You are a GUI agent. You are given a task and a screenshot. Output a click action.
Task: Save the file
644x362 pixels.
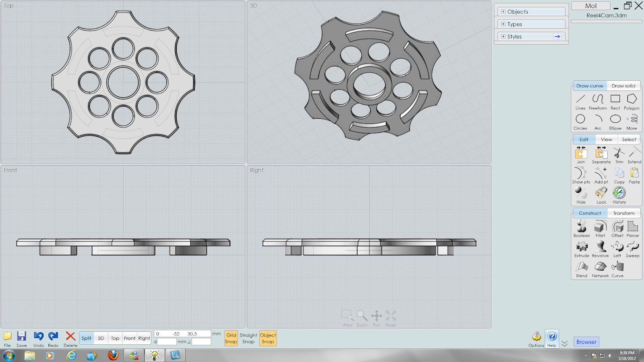22,339
